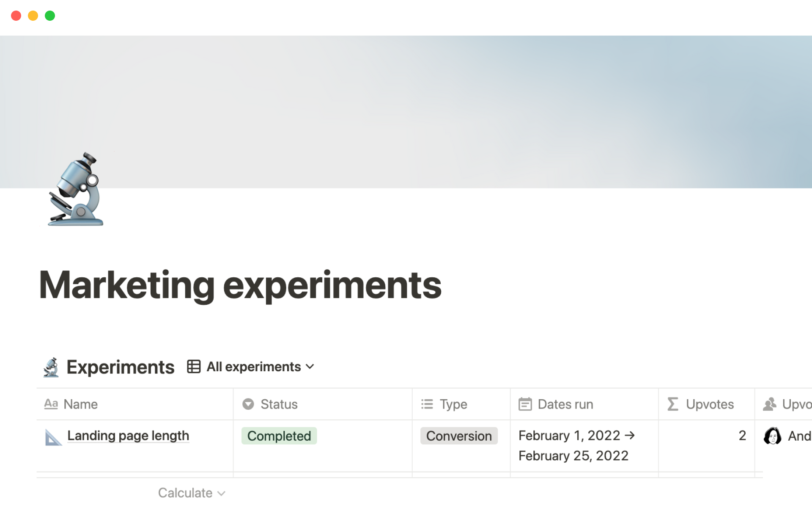
Task: Click the ruler icon beside Landing page length
Action: pyautogui.click(x=53, y=437)
